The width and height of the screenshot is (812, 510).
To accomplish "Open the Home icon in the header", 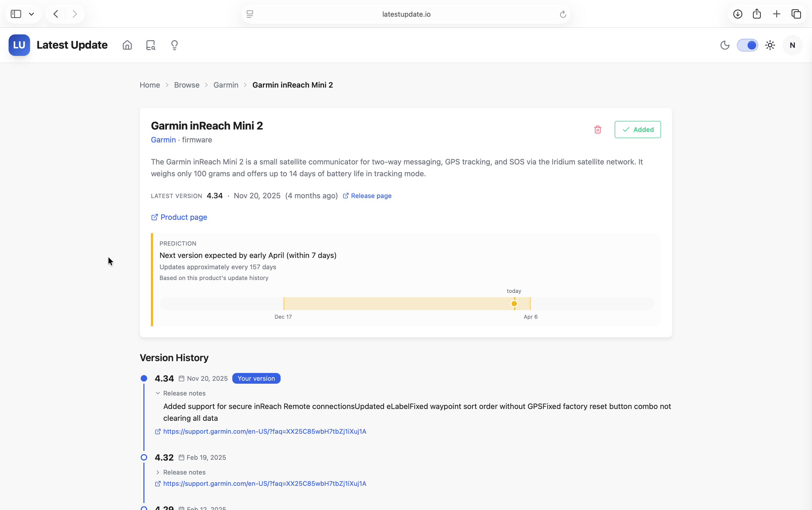I will click(127, 45).
